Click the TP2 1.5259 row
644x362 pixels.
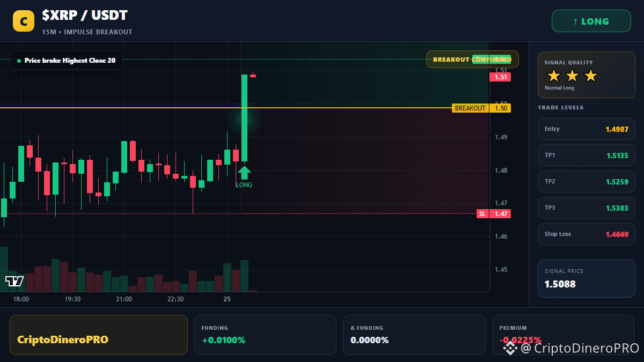click(586, 181)
